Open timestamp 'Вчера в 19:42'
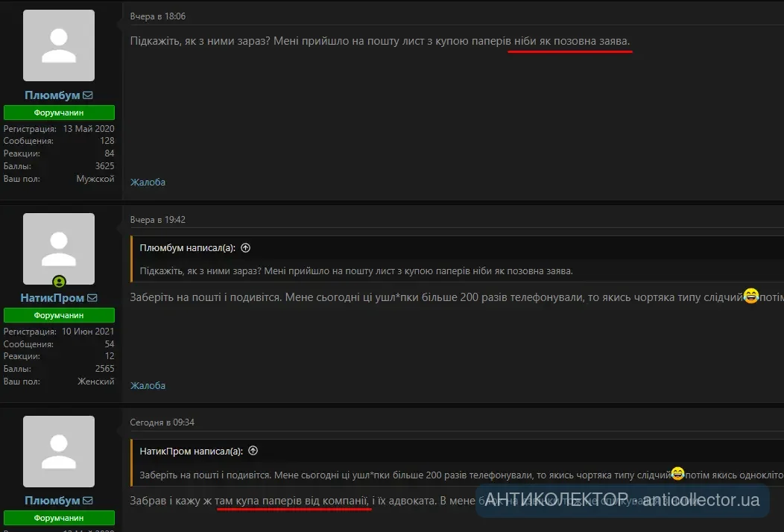This screenshot has height=532, width=784. tap(157, 220)
